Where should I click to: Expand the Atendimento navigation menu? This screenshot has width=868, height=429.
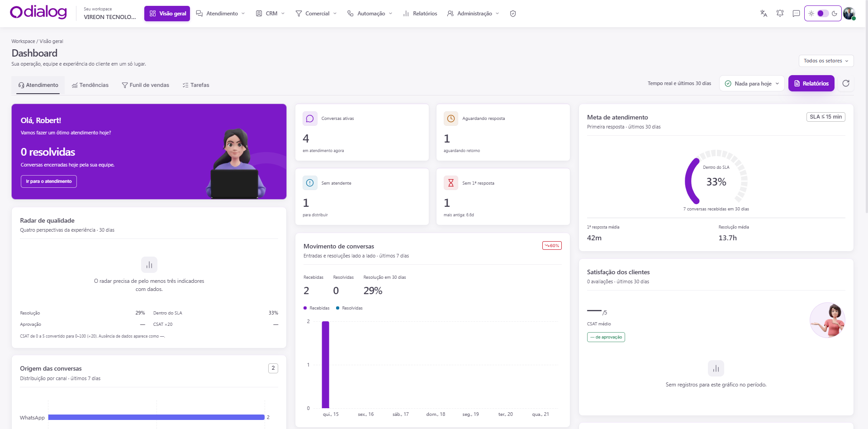point(221,14)
